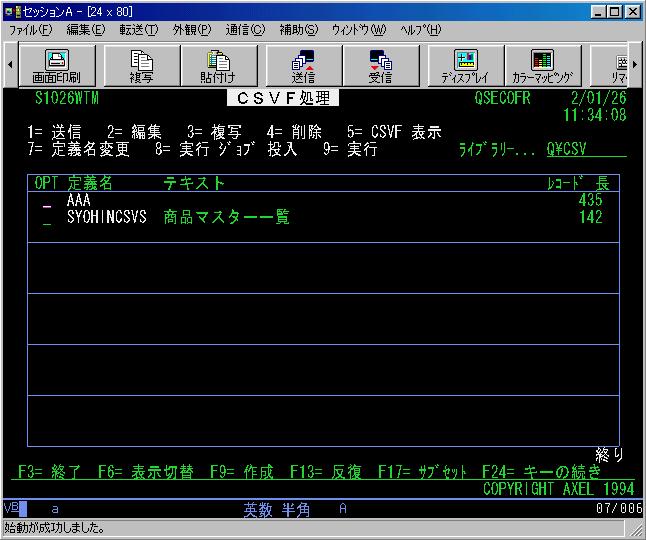
Task: Open the ヘルプ(H) menu
Action: point(420,30)
